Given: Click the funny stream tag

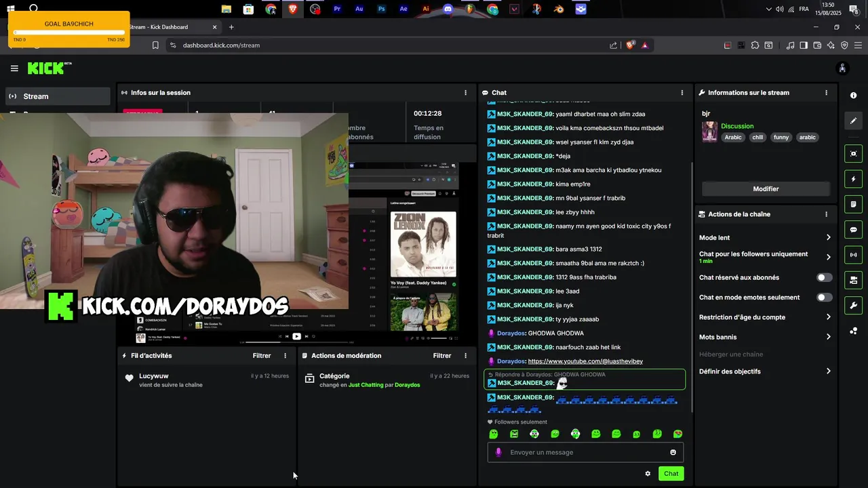Looking at the screenshot, I should [781, 138].
